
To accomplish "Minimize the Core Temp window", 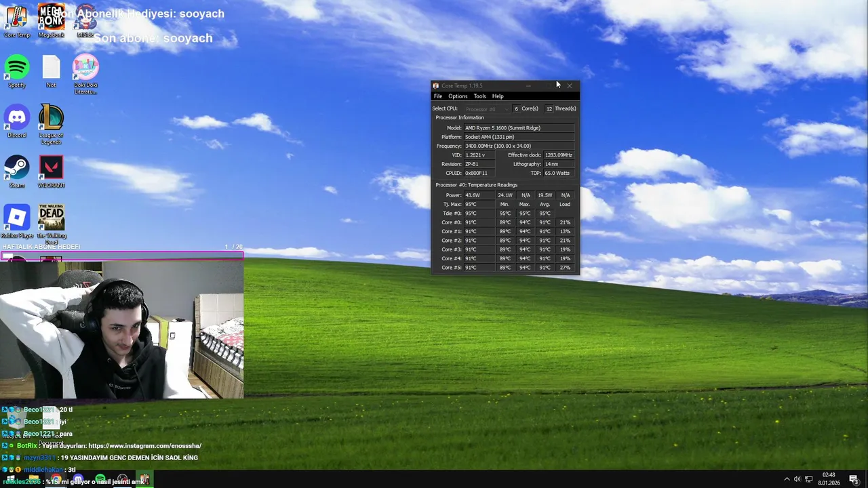I will click(x=528, y=85).
